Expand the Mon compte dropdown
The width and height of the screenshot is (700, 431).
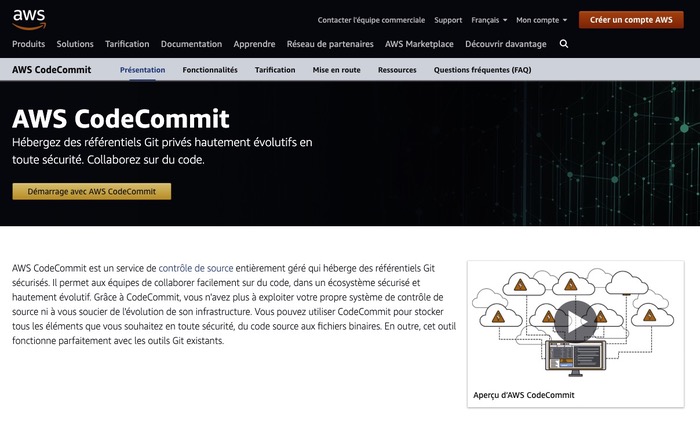point(542,20)
